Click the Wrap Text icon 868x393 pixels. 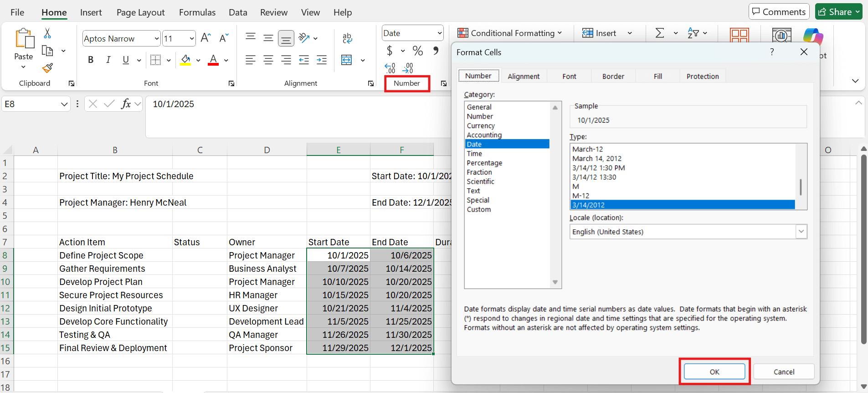[347, 38]
